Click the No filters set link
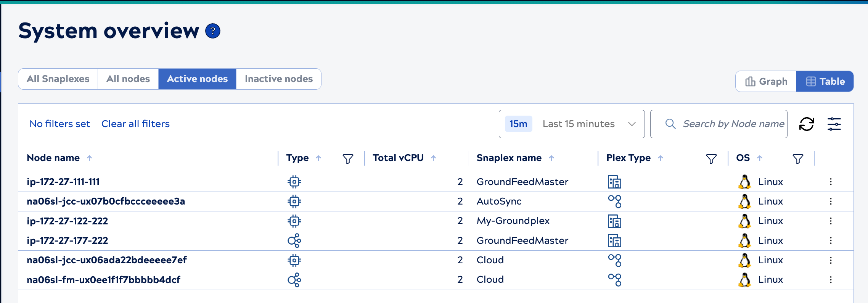Image resolution: width=868 pixels, height=303 pixels. (x=59, y=124)
